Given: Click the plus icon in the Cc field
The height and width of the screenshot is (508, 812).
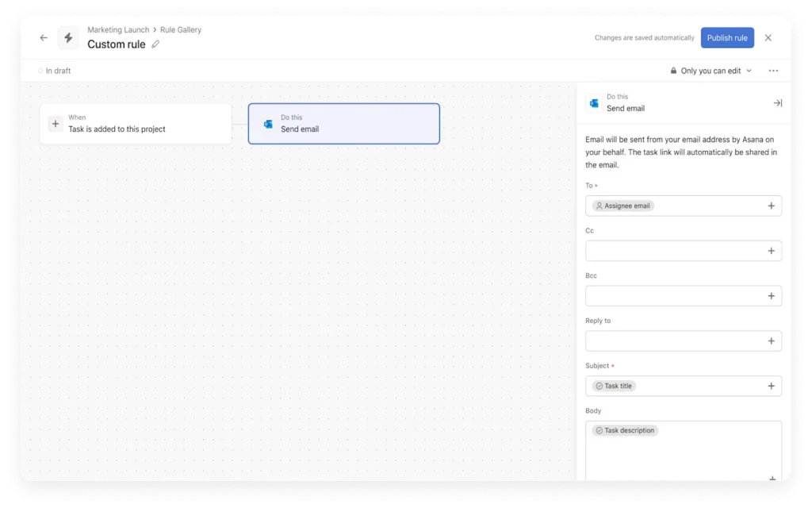Looking at the screenshot, I should 770,250.
